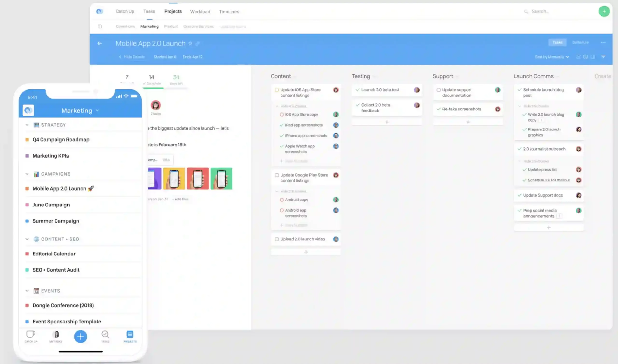This screenshot has height=364, width=618.
Task: Click mobile app screenshot thumbnail in project
Action: click(x=174, y=178)
